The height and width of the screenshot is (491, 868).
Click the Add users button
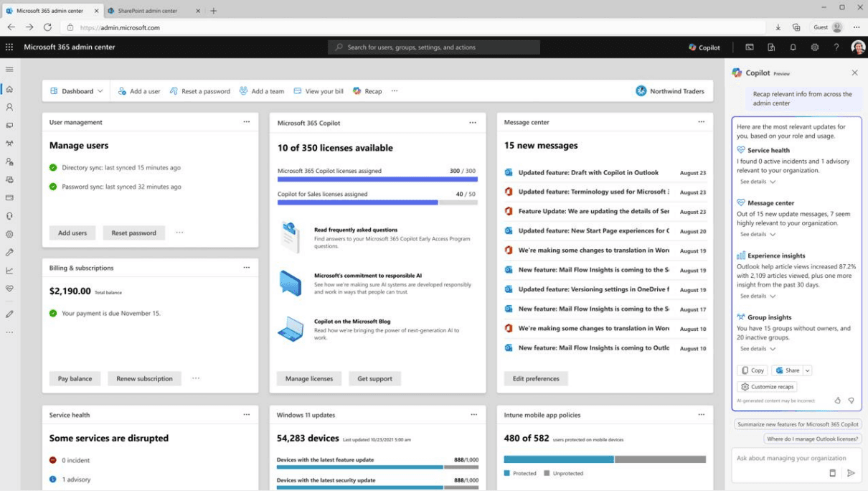(x=72, y=233)
